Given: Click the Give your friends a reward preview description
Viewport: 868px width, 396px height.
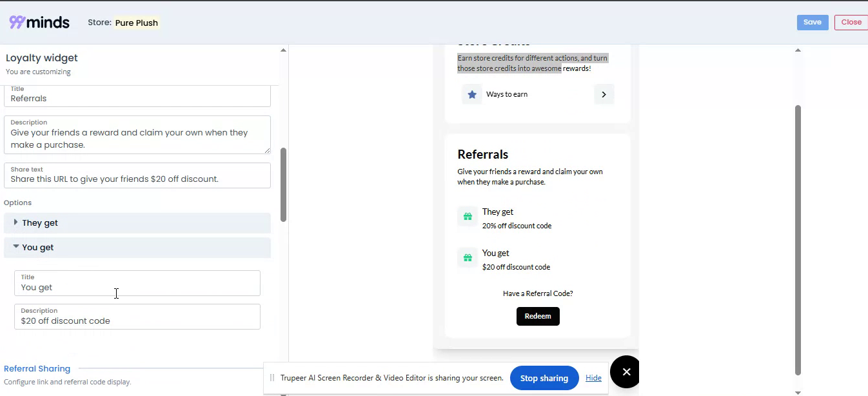Looking at the screenshot, I should click(530, 177).
